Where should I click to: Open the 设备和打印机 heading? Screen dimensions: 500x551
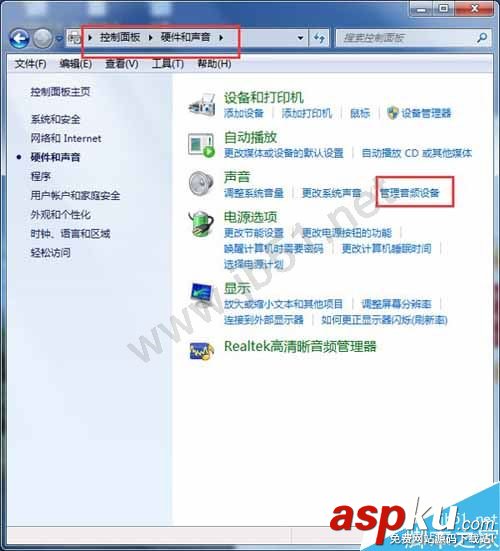coord(264,97)
